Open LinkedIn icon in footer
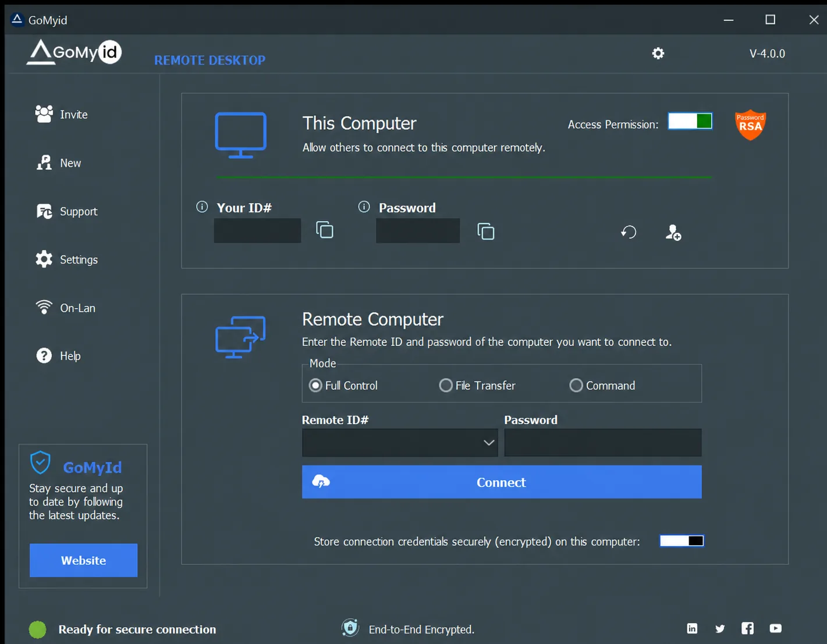This screenshot has width=827, height=644. click(x=692, y=628)
